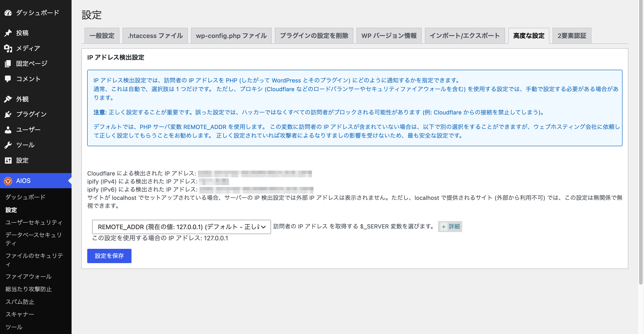Click the page vertical scrollbar

(641, 142)
